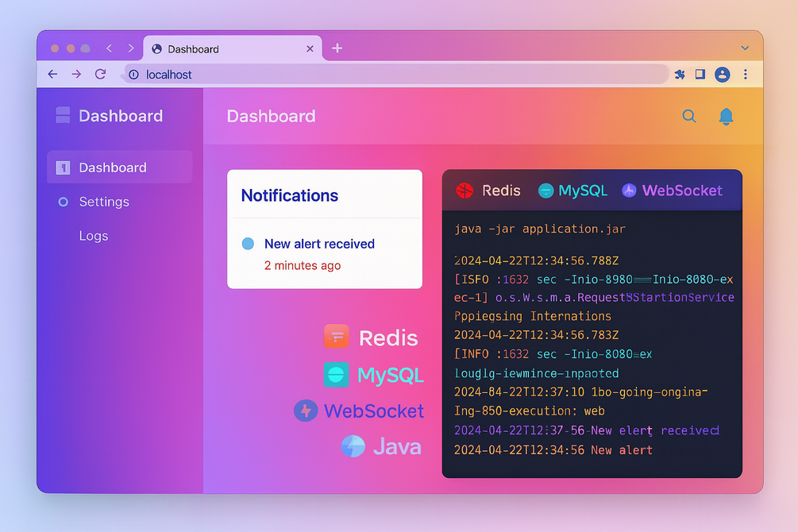This screenshot has width=798, height=532.
Task: Click the browser forward arrow in address bar row
Action: (76, 75)
